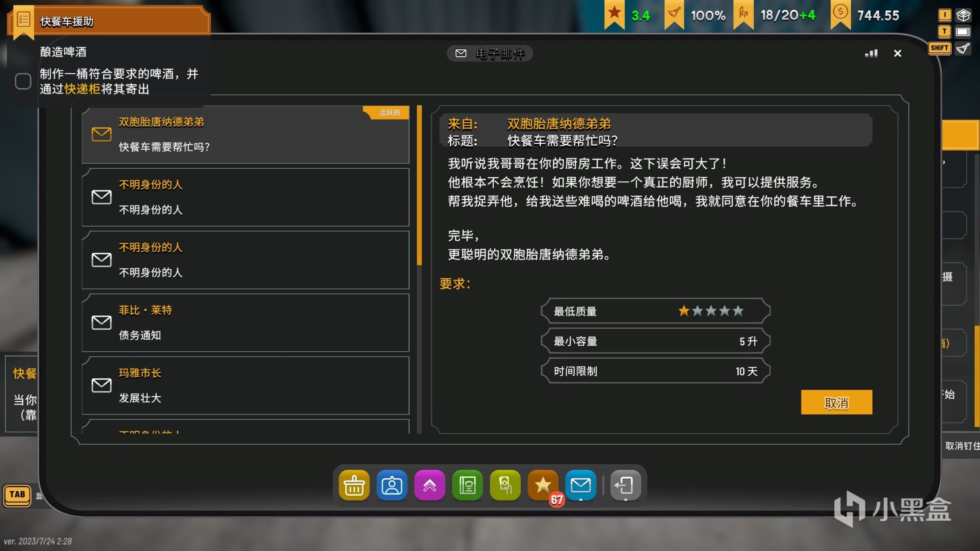The width and height of the screenshot is (980, 551).
Task: Click the T key hint icon
Action: pyautogui.click(x=945, y=31)
